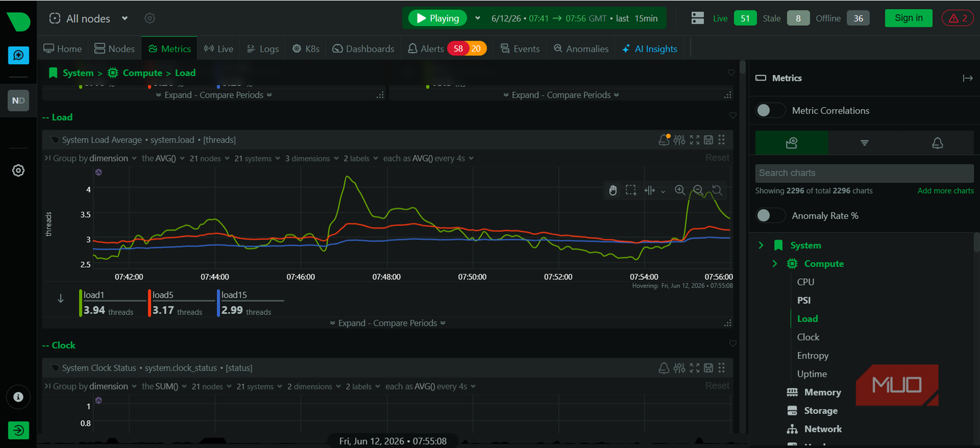
Task: Open the Anomalies tab
Action: pyautogui.click(x=581, y=48)
